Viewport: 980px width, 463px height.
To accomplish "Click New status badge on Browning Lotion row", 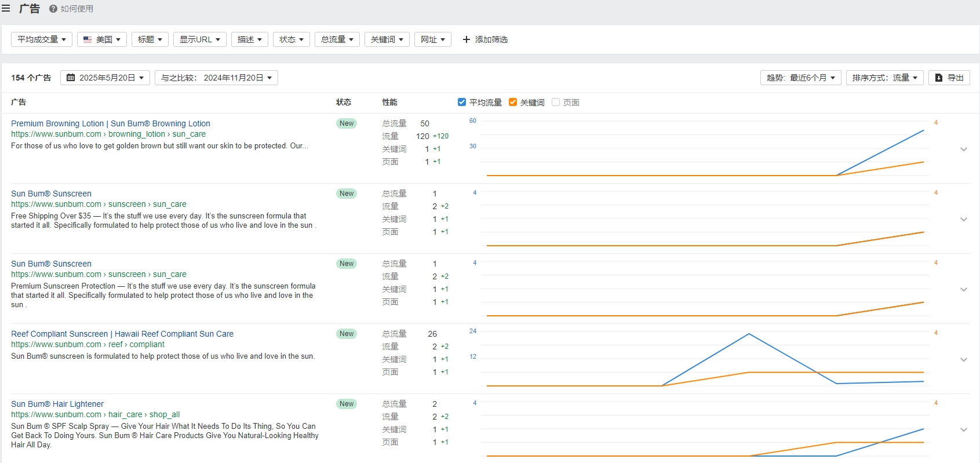I will 347,123.
